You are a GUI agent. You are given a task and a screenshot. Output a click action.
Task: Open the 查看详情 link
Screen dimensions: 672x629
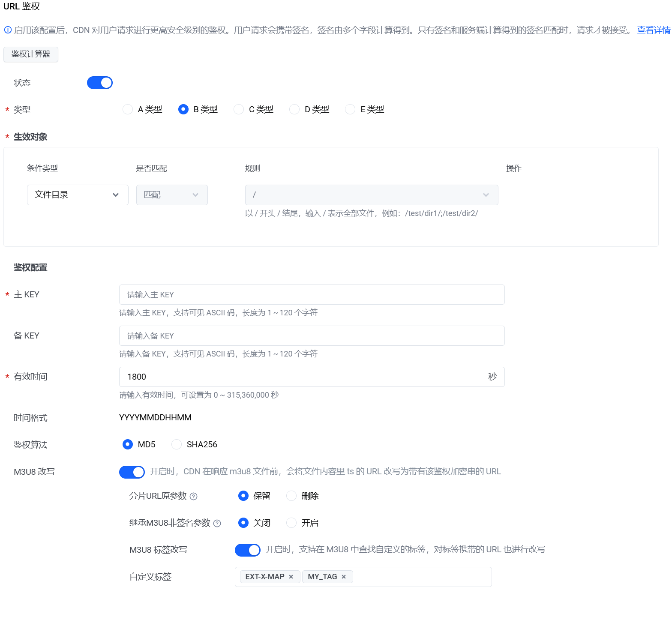(x=654, y=30)
